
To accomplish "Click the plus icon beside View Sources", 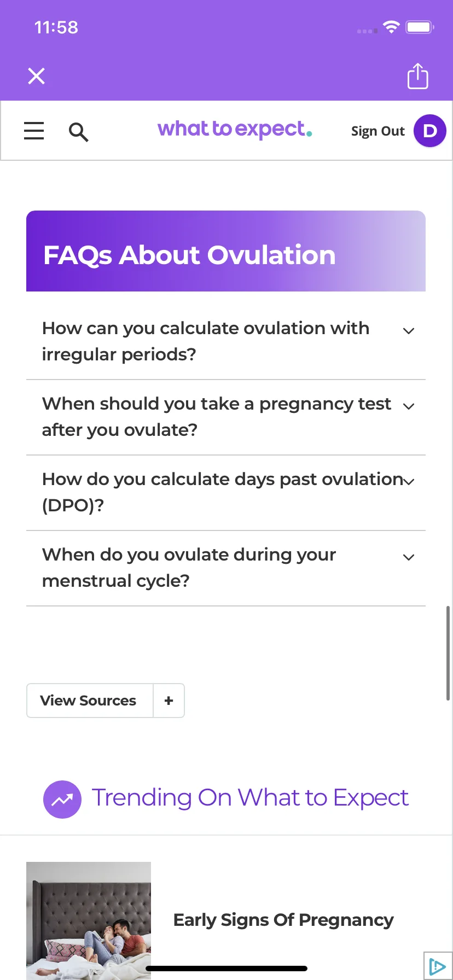I will pos(169,701).
